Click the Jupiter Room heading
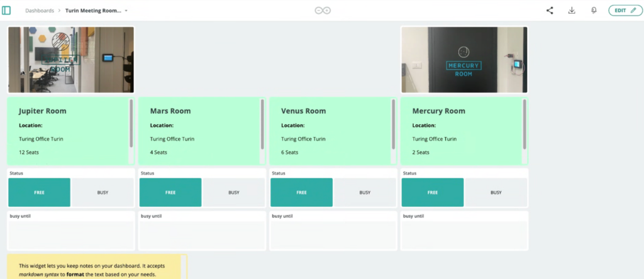Screen dimensions: 644x279 coord(42,111)
